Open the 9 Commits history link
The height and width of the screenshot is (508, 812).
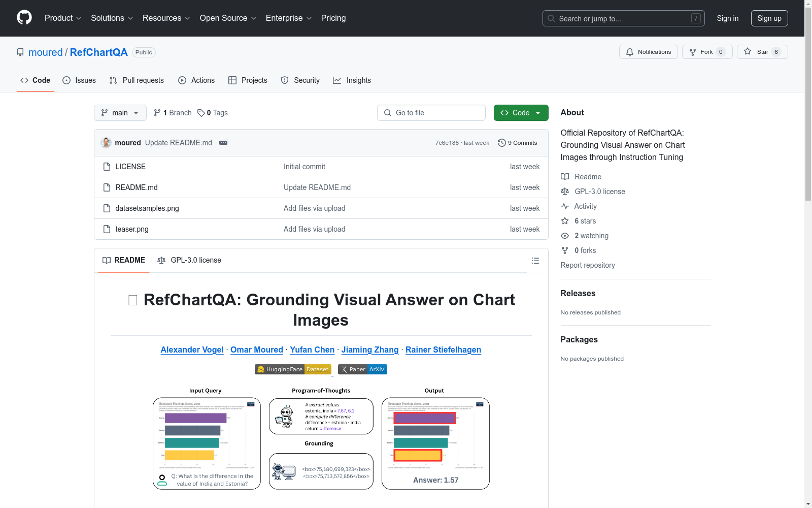518,143
